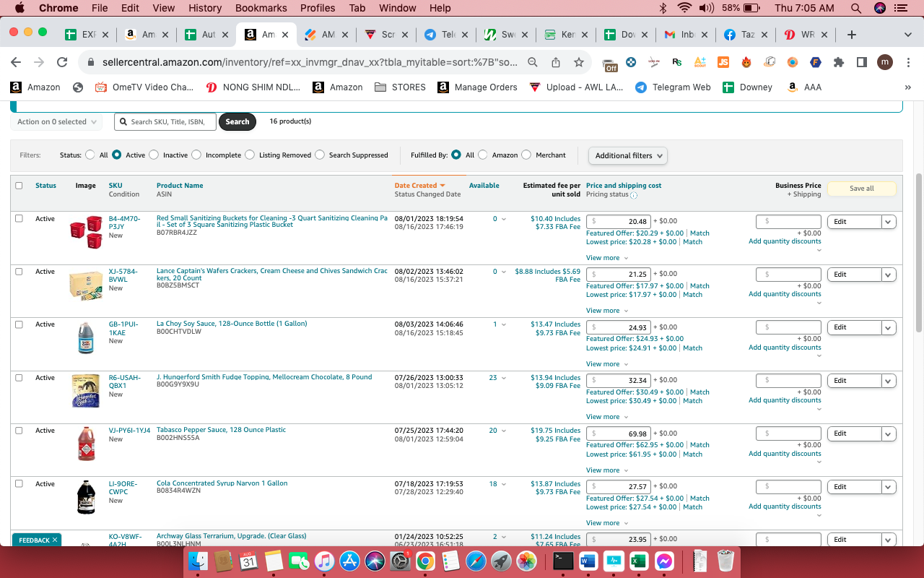Open the Manage Orders bookmark

click(x=477, y=87)
